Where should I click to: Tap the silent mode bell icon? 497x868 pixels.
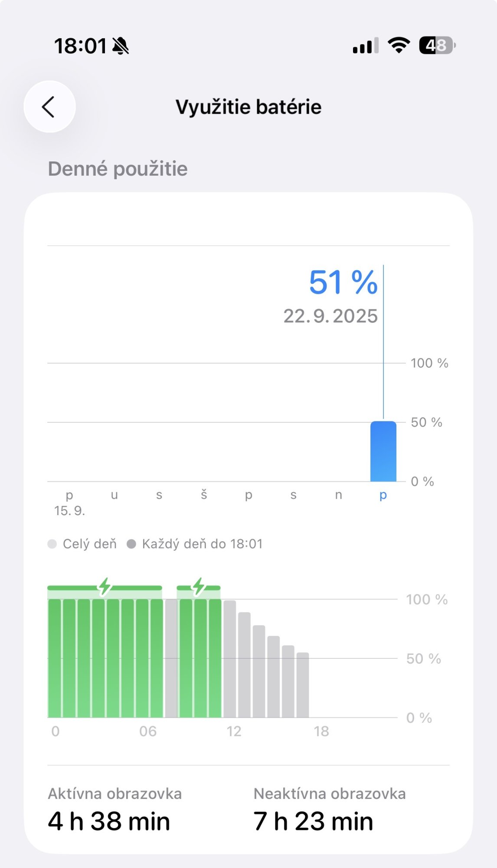121,46
